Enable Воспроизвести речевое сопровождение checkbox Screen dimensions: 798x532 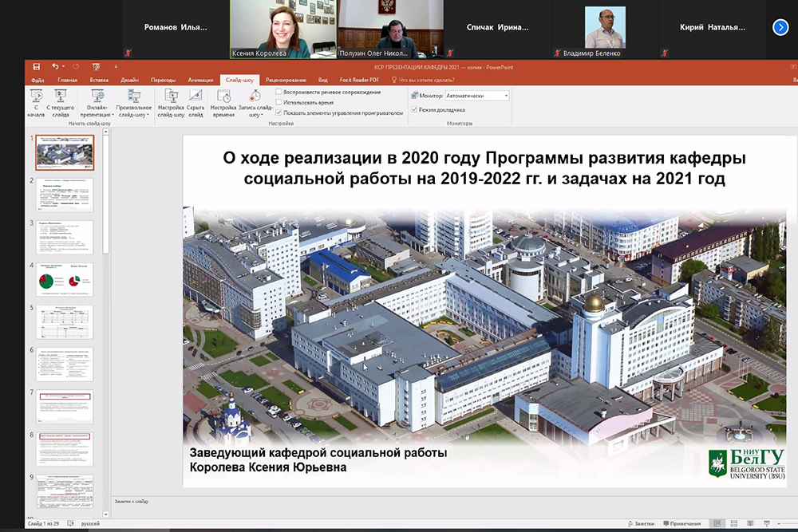(x=279, y=93)
